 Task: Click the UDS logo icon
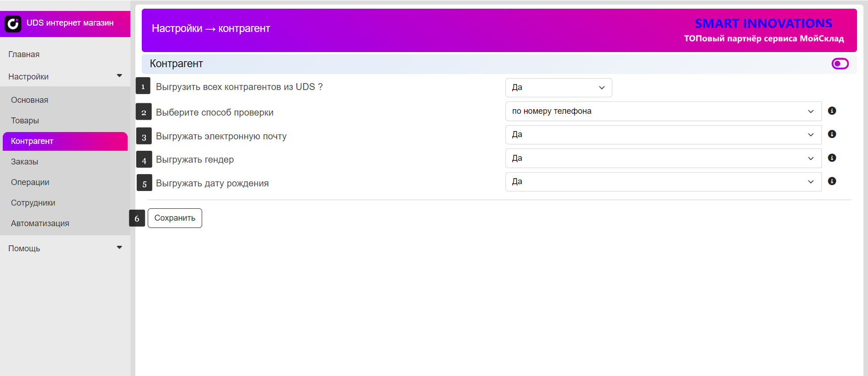coord(13,23)
